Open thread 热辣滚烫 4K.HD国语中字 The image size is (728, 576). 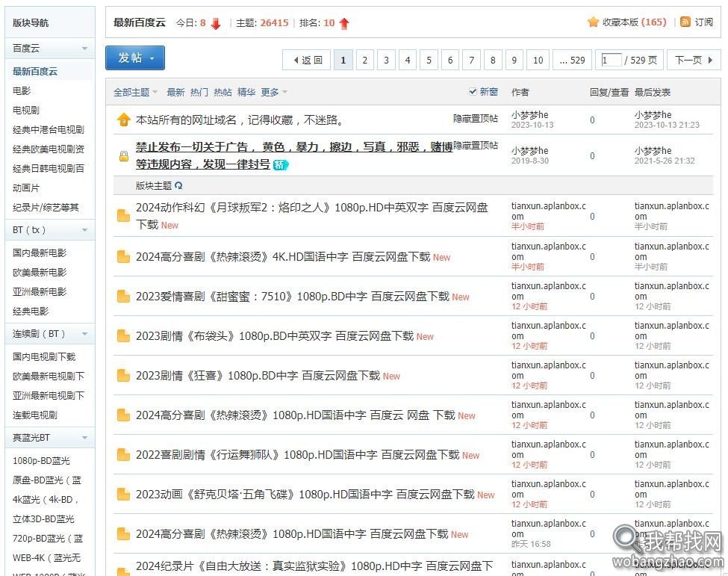coord(283,256)
